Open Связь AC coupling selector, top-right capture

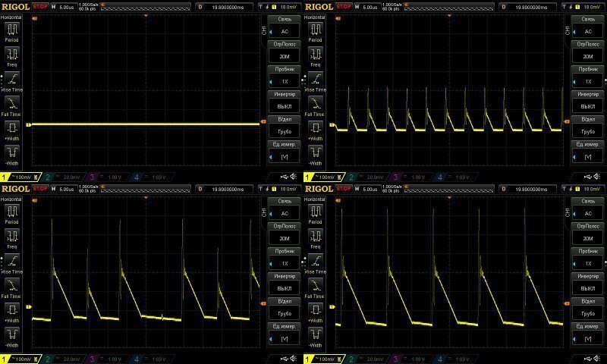pyautogui.click(x=588, y=27)
